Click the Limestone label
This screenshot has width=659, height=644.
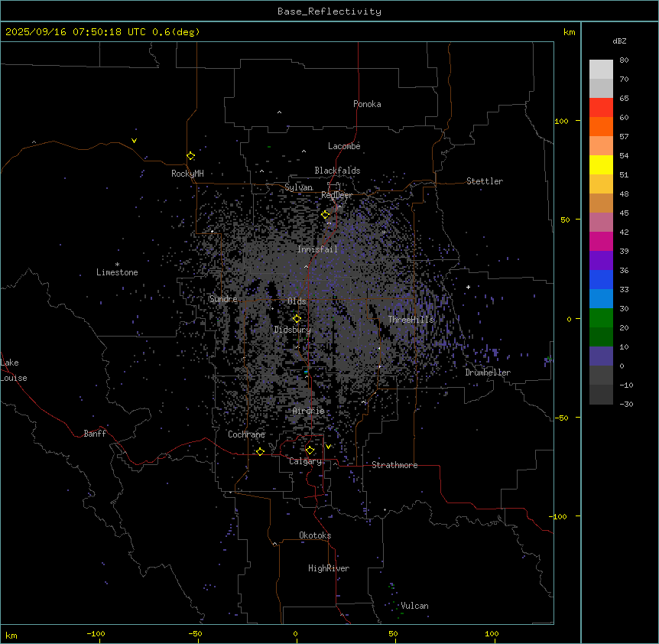click(x=117, y=272)
